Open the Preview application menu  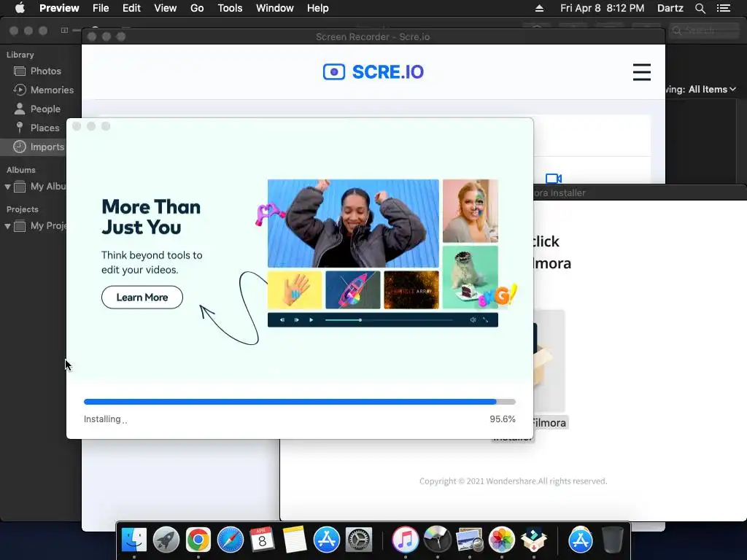coord(59,8)
